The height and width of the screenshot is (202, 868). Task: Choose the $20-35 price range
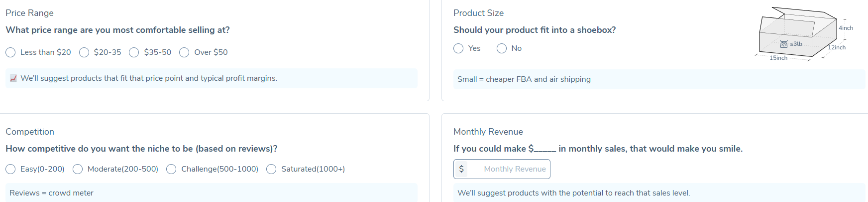tap(84, 52)
